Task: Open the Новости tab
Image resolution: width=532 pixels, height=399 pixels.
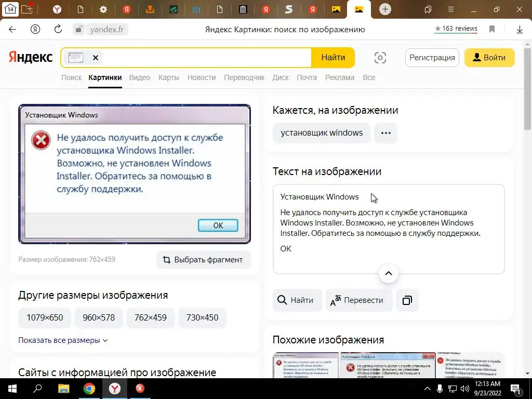Action: 202,77
